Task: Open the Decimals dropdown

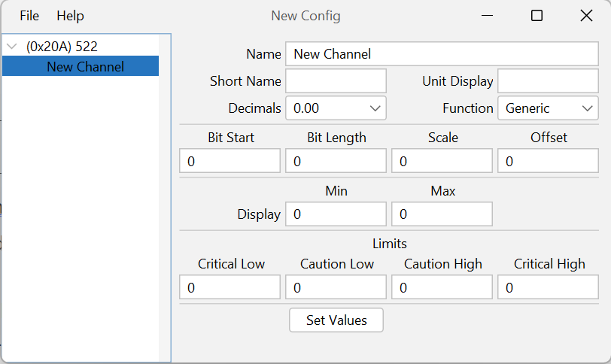Action: [x=336, y=108]
